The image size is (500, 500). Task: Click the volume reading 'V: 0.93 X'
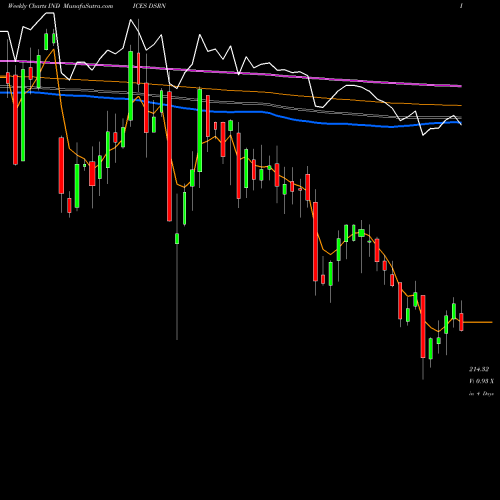point(481,381)
